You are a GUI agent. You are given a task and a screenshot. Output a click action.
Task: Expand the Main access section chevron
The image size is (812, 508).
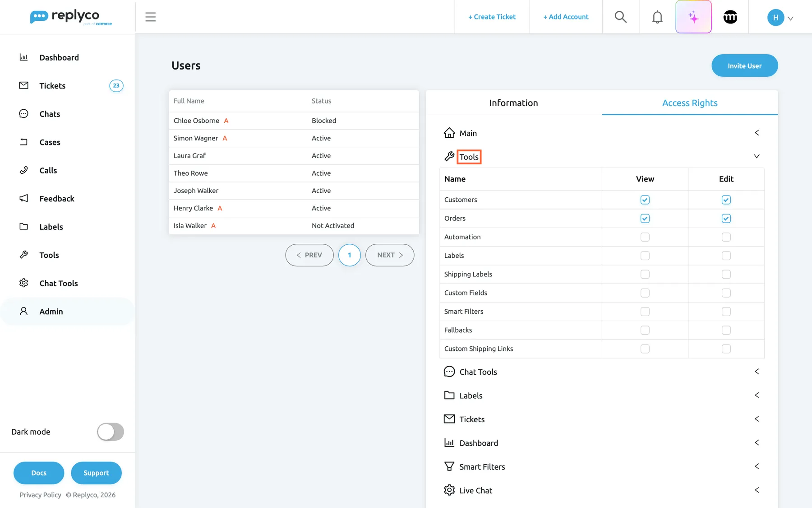(757, 133)
